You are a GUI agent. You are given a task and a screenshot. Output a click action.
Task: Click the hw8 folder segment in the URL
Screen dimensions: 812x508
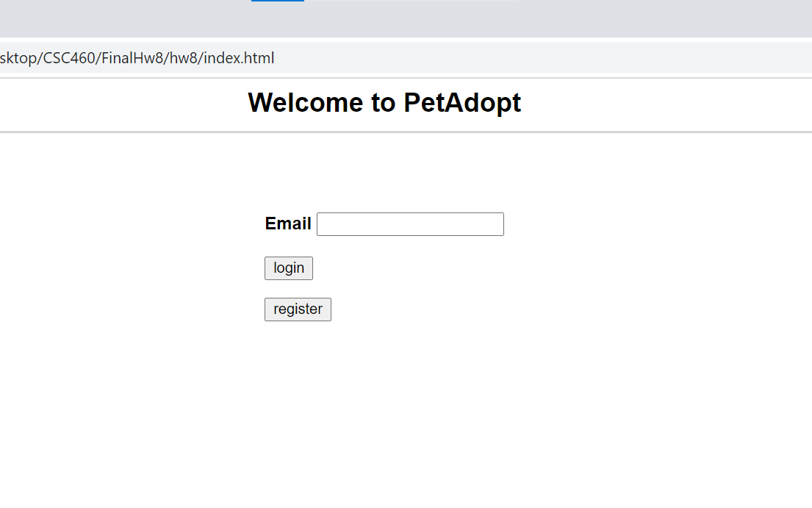[x=185, y=58]
